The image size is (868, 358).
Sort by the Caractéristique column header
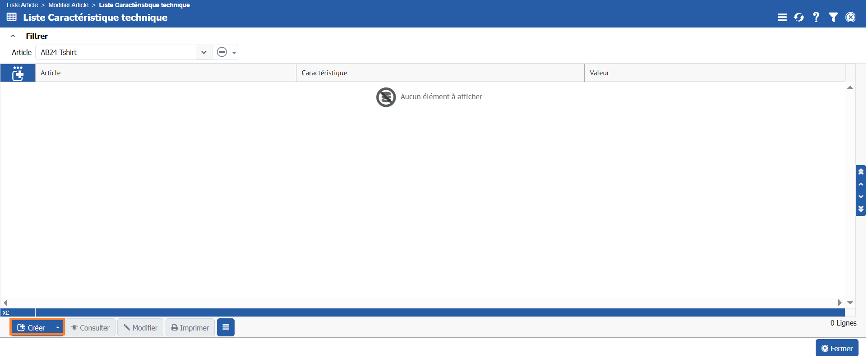pos(325,73)
